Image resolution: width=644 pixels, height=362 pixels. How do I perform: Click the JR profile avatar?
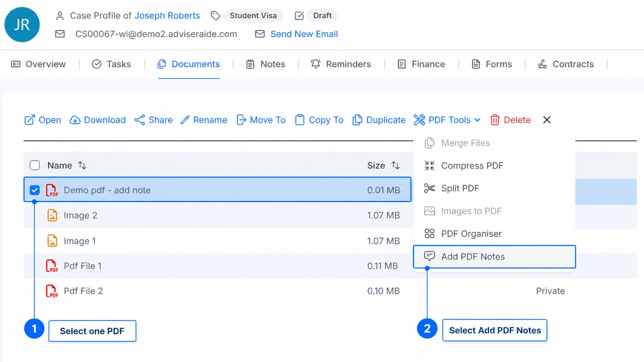pyautogui.click(x=22, y=25)
